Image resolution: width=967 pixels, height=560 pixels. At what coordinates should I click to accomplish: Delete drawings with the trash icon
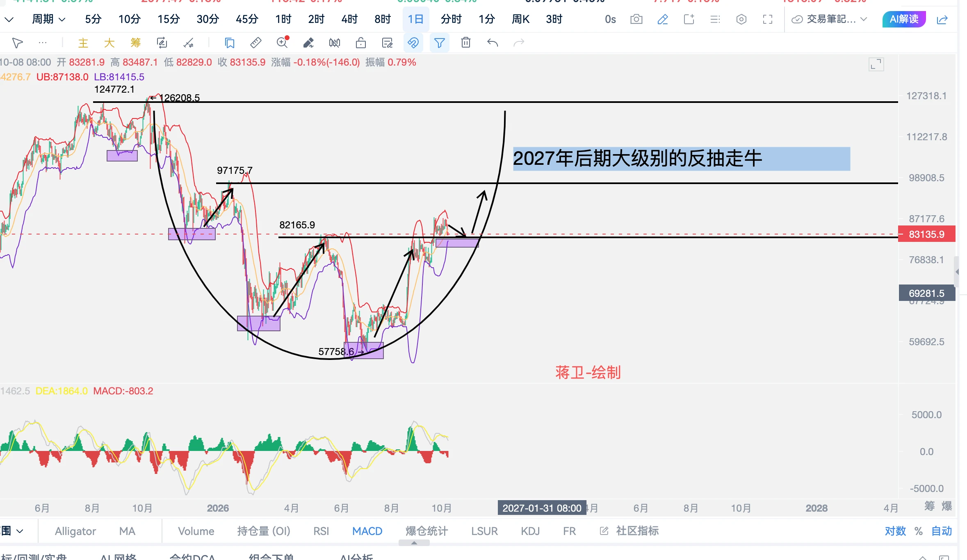pyautogui.click(x=466, y=43)
